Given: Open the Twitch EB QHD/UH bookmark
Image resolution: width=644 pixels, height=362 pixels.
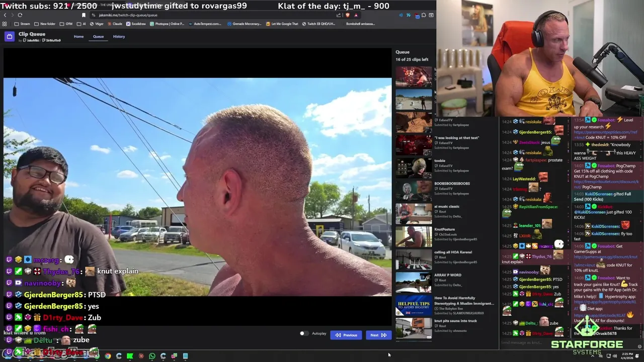Looking at the screenshot, I should pos(318,24).
